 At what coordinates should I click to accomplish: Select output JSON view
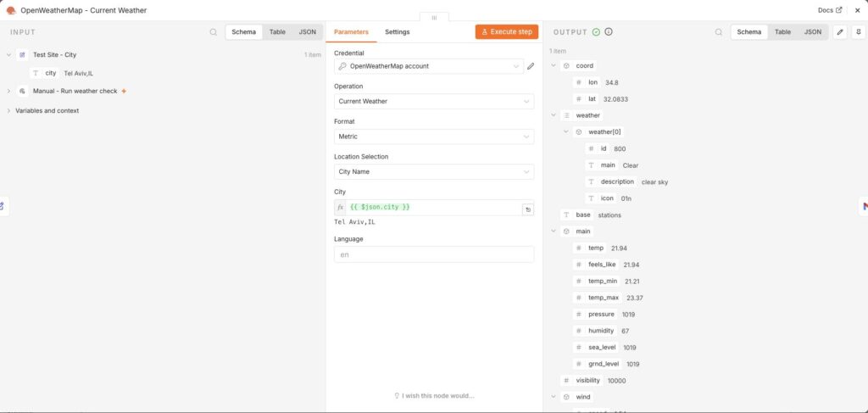tap(813, 32)
